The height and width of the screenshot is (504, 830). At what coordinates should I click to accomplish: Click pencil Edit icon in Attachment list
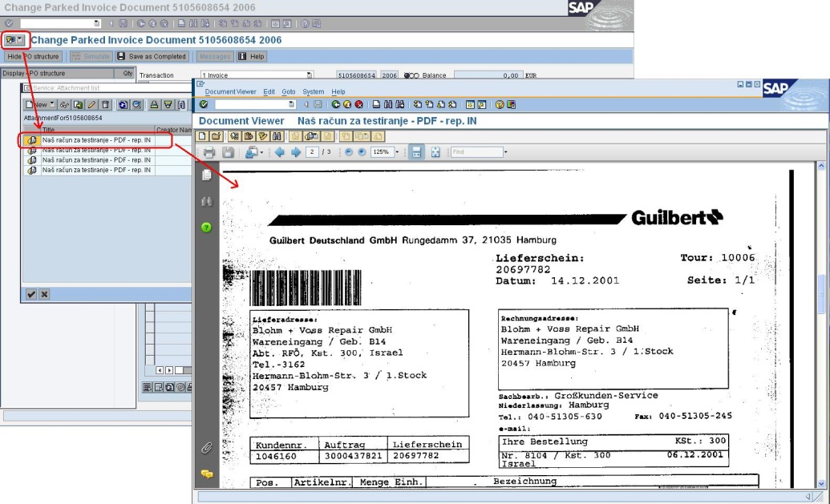point(91,105)
